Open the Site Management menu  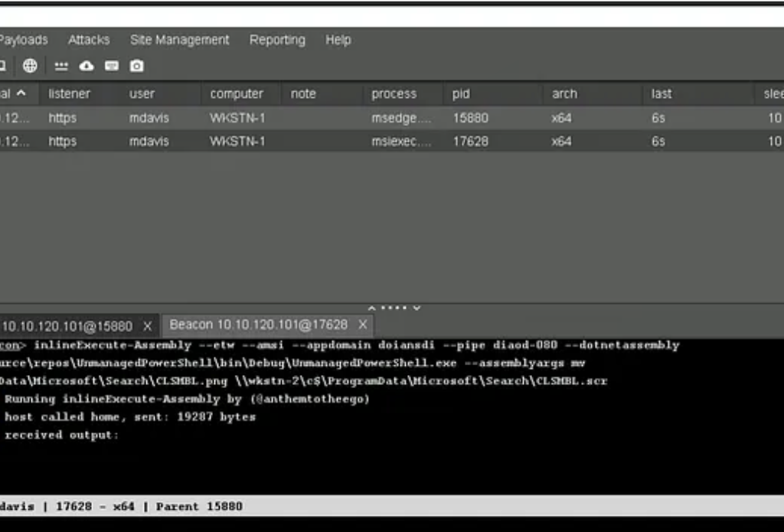pos(179,40)
